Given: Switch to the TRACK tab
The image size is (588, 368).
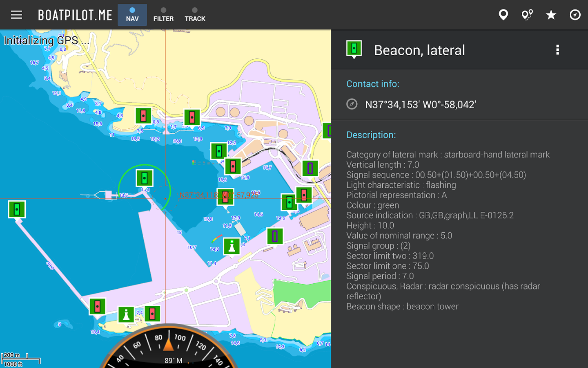Looking at the screenshot, I should pos(195,15).
